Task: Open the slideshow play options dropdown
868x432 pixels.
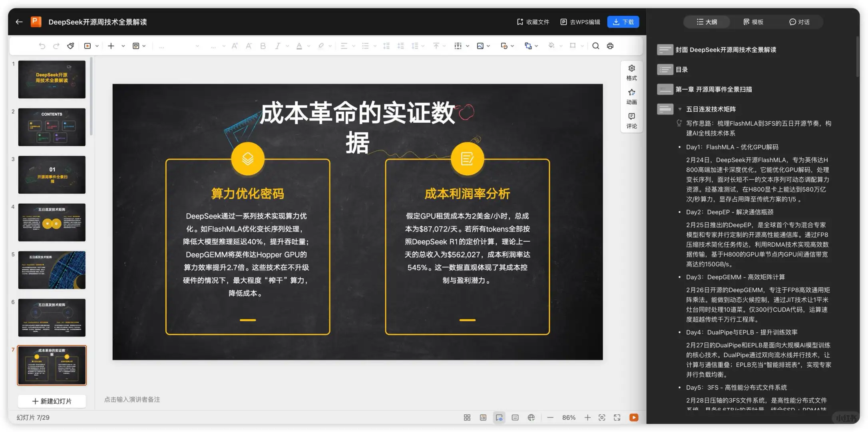Action: (x=97, y=46)
